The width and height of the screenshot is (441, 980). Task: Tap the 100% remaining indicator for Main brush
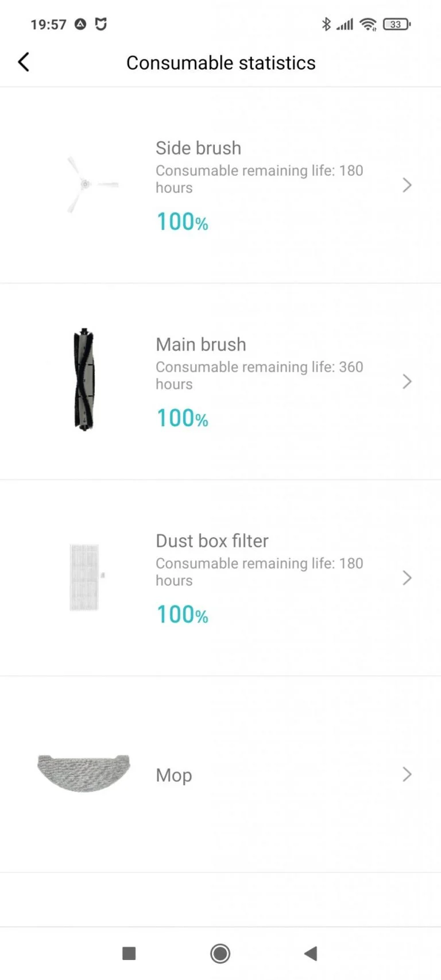[x=182, y=418]
